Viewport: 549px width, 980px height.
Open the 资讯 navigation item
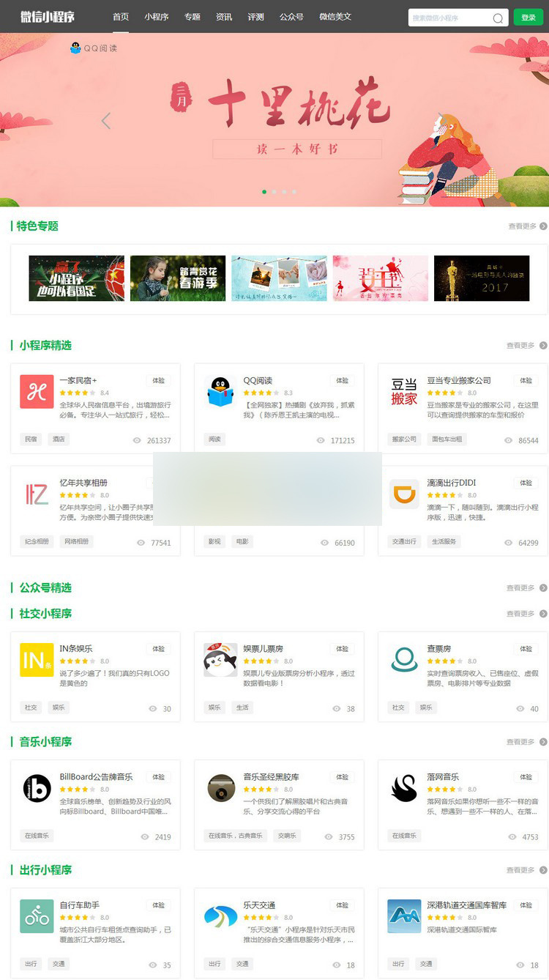tap(224, 16)
